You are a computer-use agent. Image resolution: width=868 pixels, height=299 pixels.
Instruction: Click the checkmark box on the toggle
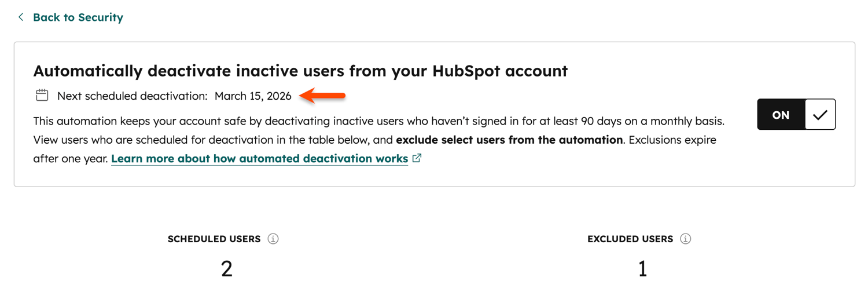820,114
